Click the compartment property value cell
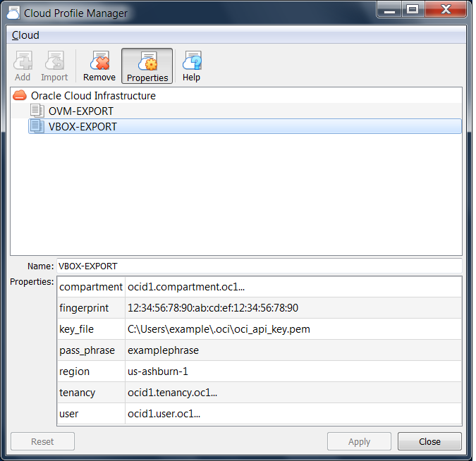The width and height of the screenshot is (476, 461). click(x=293, y=287)
